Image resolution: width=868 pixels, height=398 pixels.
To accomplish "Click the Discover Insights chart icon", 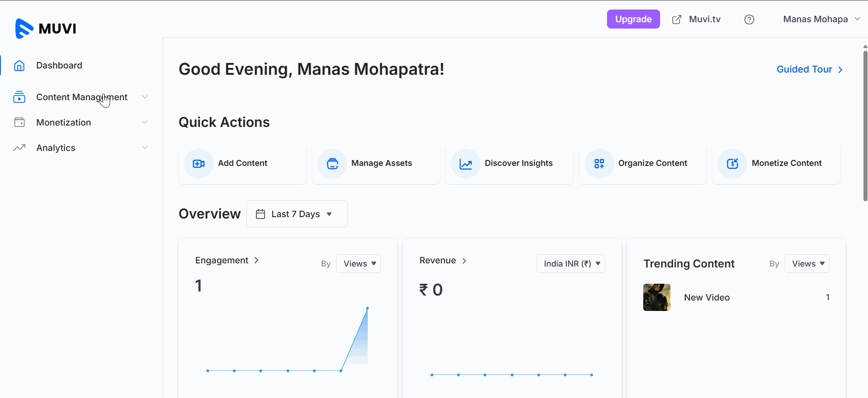I will tap(465, 164).
